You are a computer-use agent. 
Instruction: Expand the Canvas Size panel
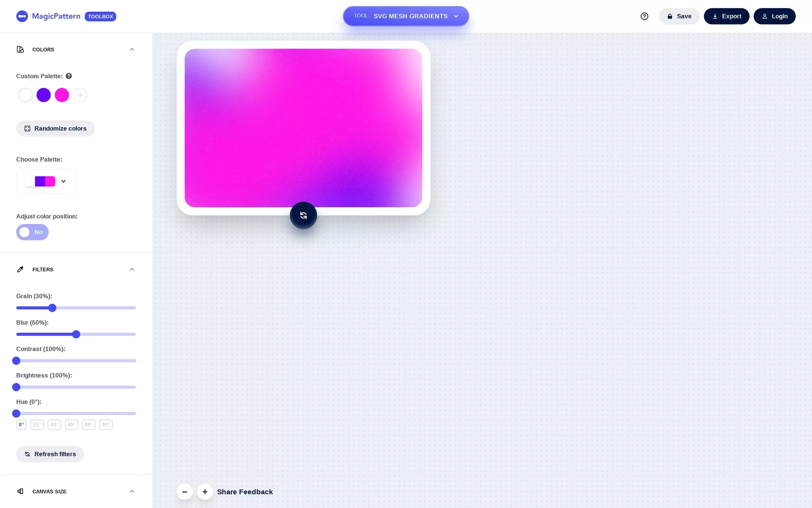132,491
